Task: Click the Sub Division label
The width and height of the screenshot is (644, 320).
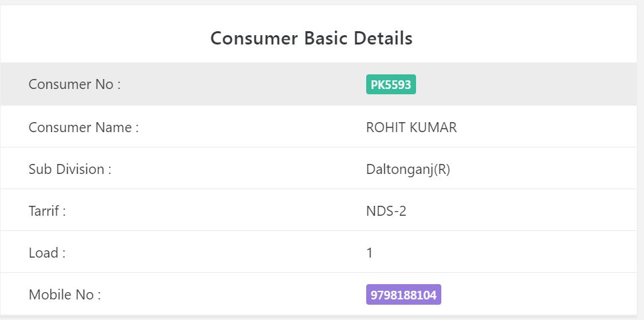Action: coord(70,169)
